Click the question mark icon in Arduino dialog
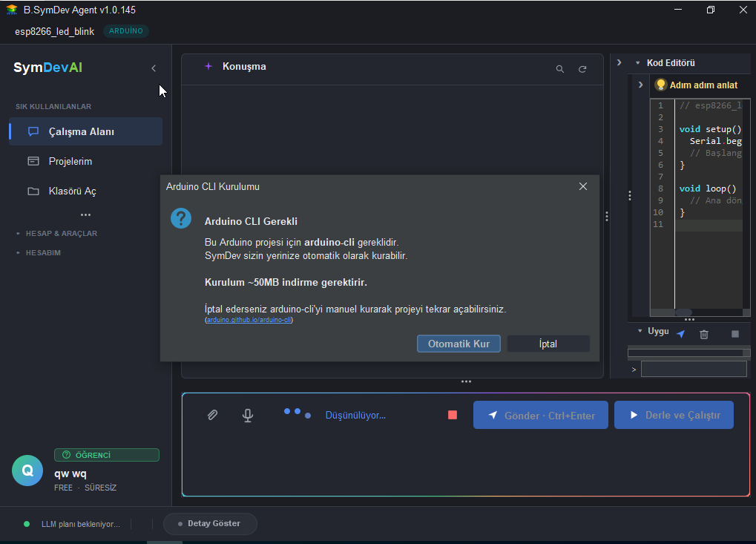Image resolution: width=756 pixels, height=544 pixels. point(181,219)
